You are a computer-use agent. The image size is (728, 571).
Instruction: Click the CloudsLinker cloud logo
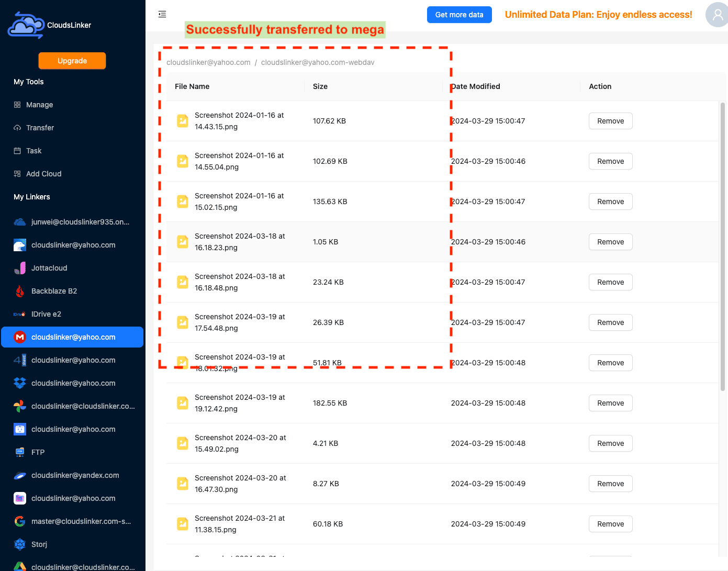point(26,25)
